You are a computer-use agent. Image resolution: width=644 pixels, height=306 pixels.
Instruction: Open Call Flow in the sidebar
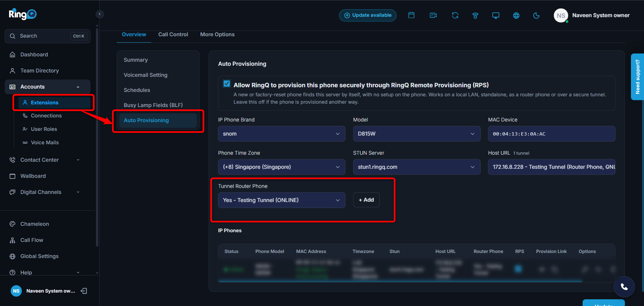click(x=48, y=240)
